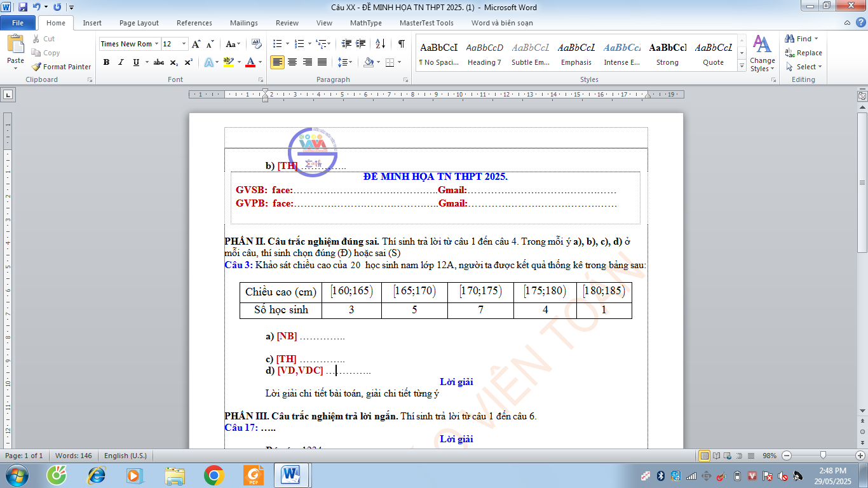
Task: Apply strikethrough formatting
Action: [159, 62]
